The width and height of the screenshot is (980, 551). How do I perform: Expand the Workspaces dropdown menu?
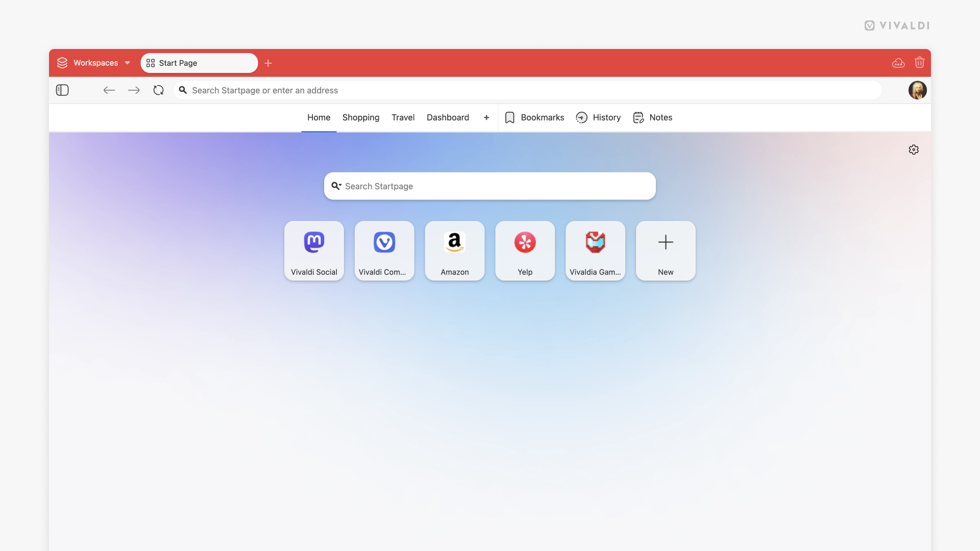127,63
